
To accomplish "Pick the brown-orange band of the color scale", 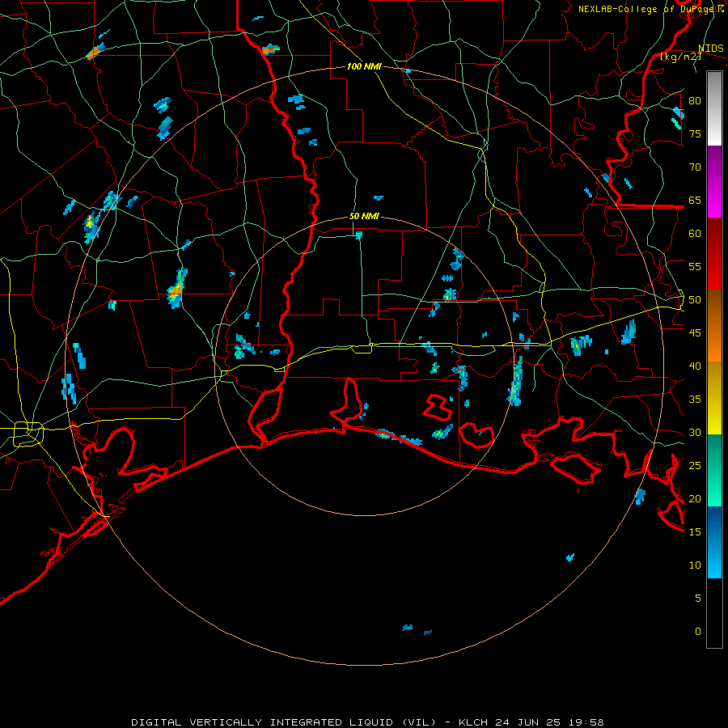I will click(714, 326).
